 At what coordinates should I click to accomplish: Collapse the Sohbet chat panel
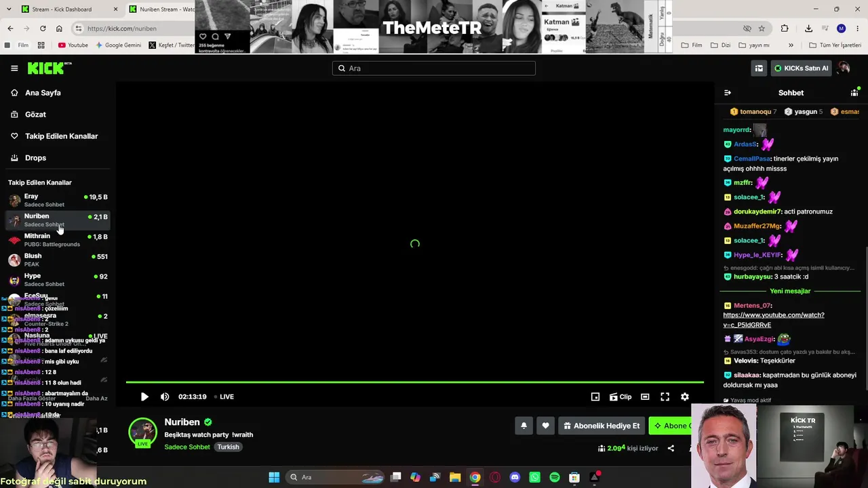728,93
